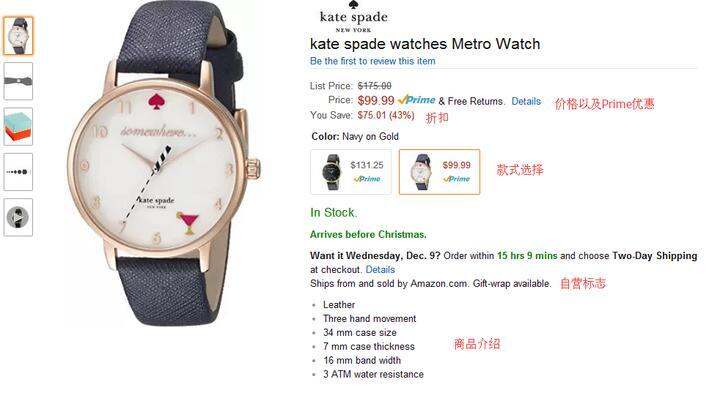Open Details link after 'at checkout'

point(380,270)
